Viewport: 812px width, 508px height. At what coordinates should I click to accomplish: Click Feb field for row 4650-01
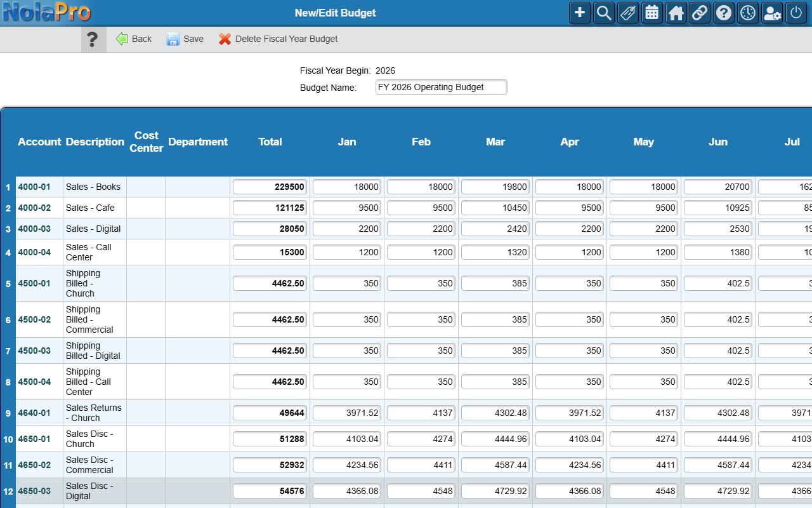tap(421, 439)
